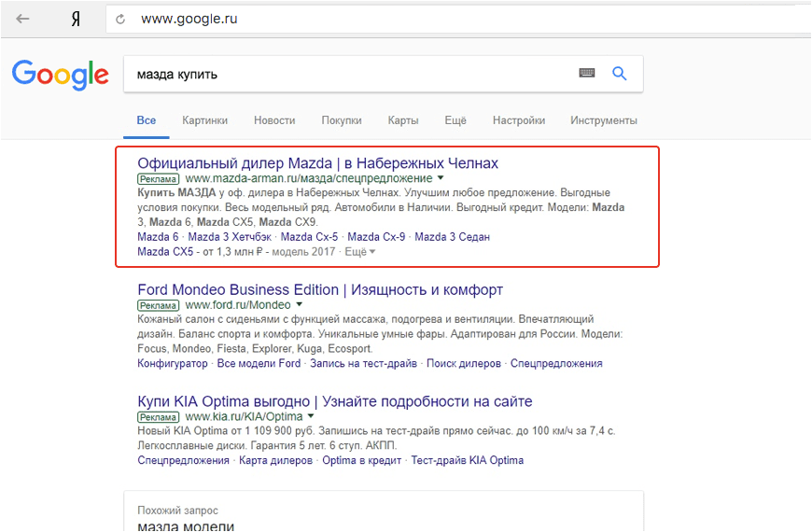Open the Yandex home button
This screenshot has height=532, width=812.
click(75, 19)
